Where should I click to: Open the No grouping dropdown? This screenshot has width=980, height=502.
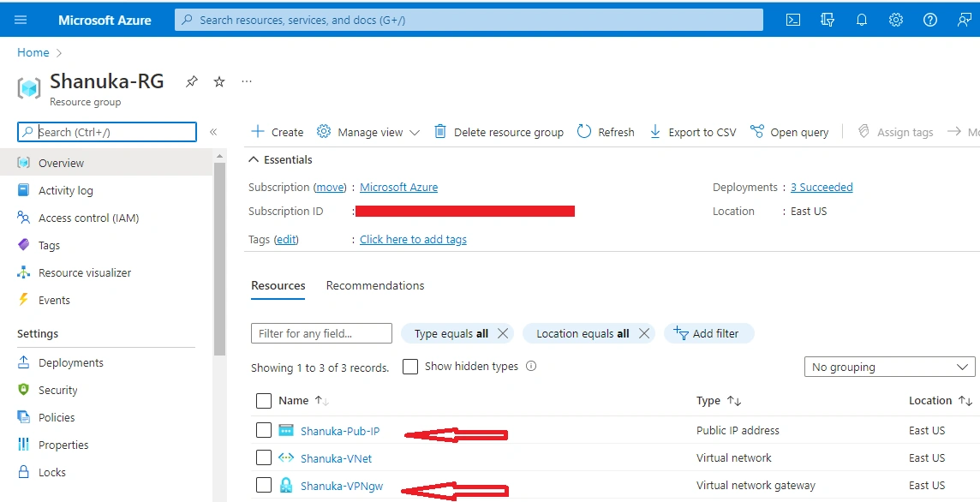click(x=889, y=367)
